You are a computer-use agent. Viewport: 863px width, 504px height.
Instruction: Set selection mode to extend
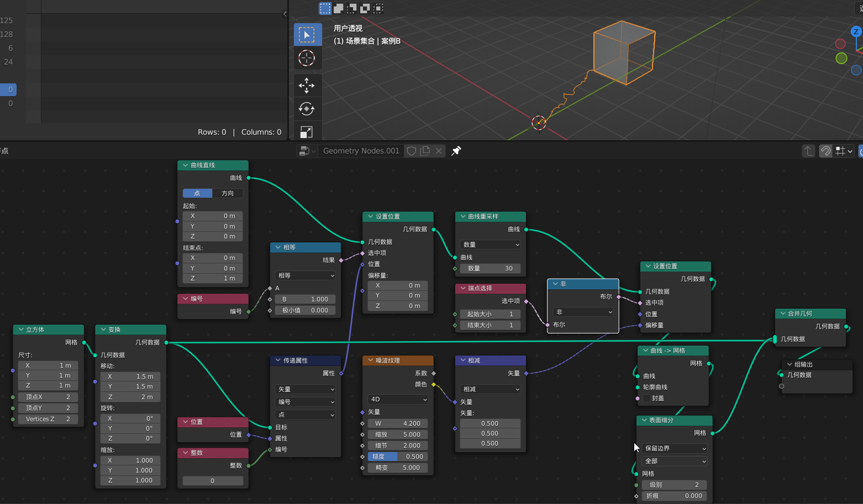[339, 8]
